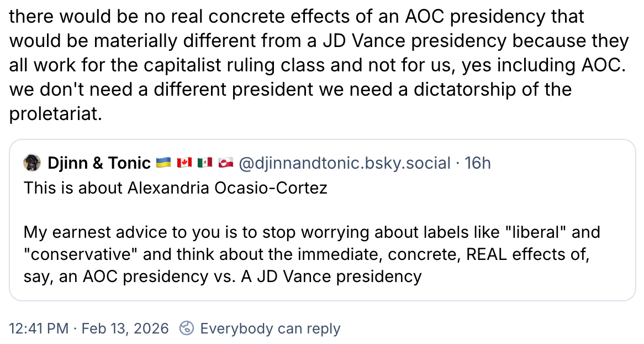Click the globe icon beside reply settings
The height and width of the screenshot is (344, 644).
click(187, 329)
